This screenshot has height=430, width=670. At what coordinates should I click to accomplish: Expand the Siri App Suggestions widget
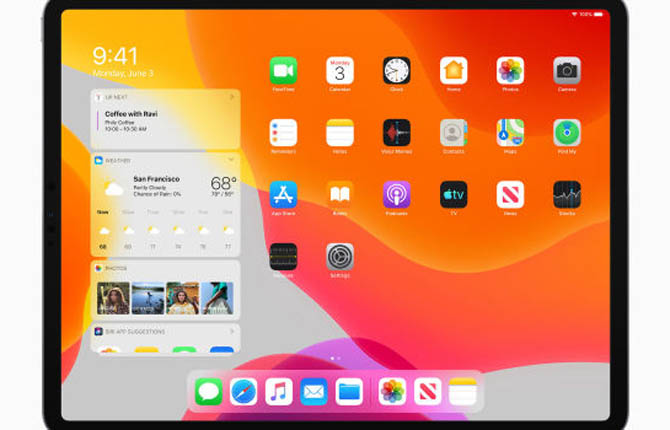tap(231, 331)
